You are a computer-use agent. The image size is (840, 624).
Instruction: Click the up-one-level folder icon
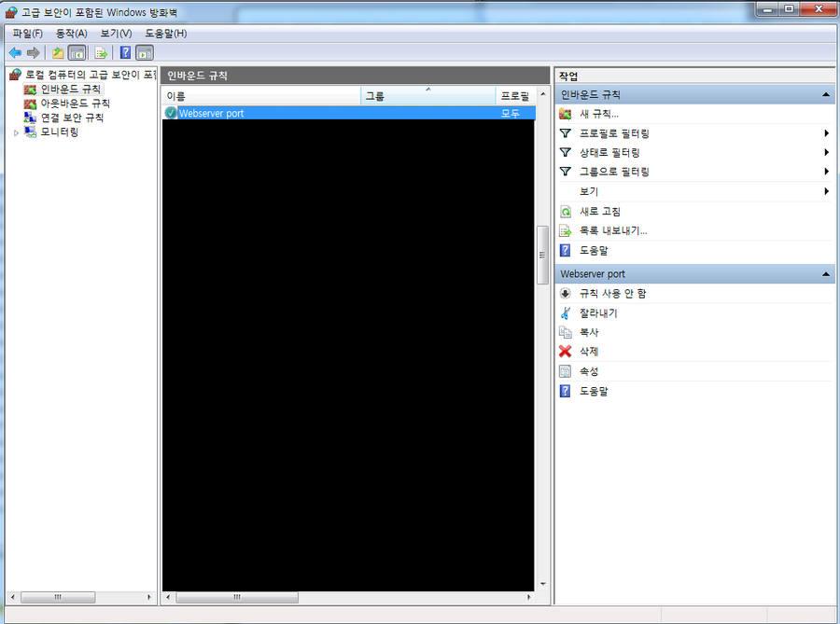pyautogui.click(x=58, y=52)
